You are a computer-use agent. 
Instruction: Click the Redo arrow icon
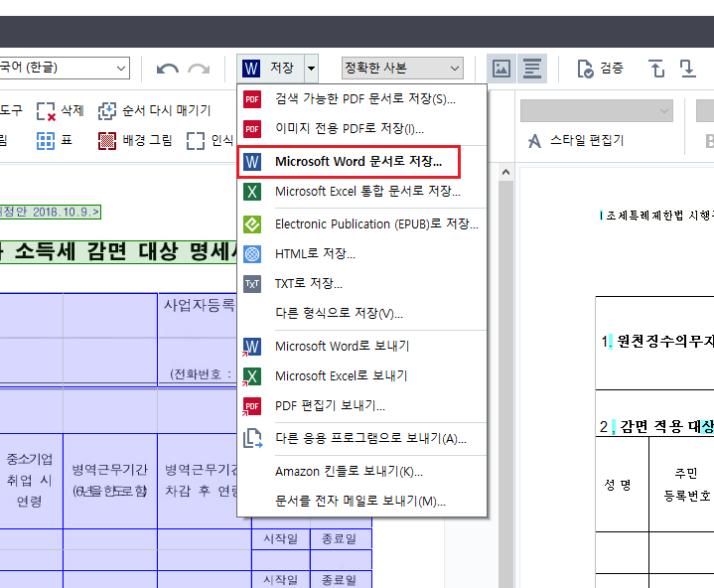[x=199, y=69]
